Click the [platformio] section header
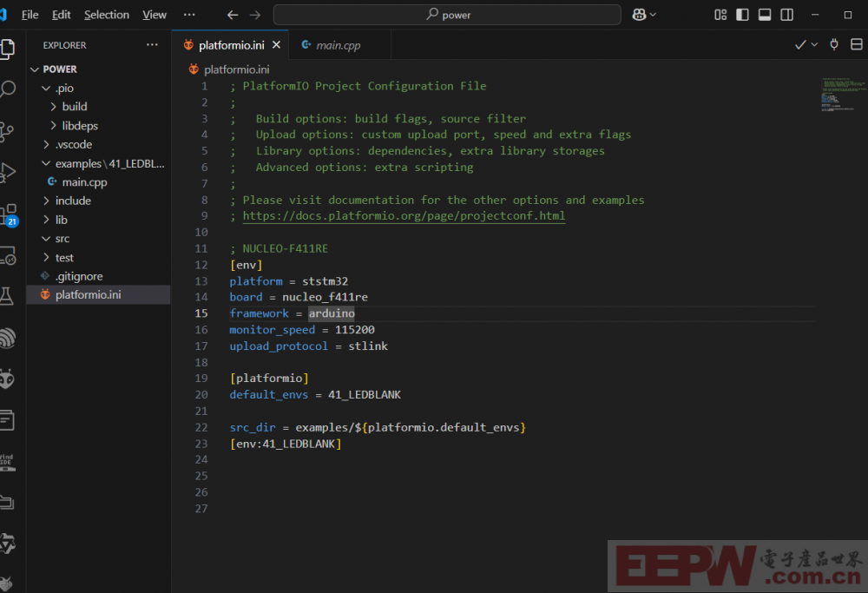The image size is (868, 593). coord(269,379)
